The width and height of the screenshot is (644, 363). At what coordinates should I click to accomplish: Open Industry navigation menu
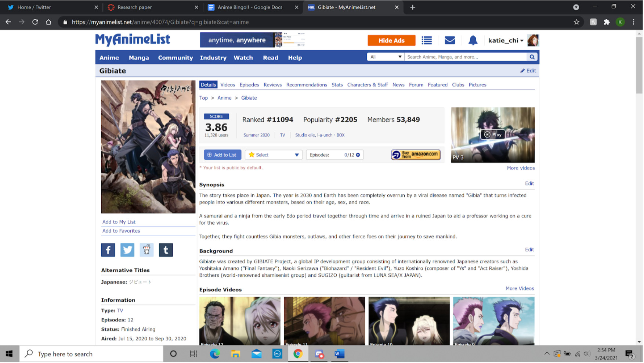(214, 58)
